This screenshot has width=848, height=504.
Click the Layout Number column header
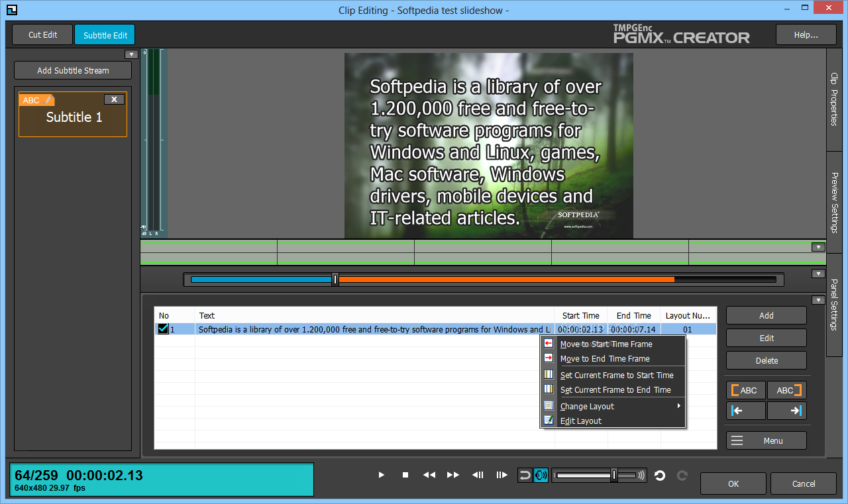688,315
